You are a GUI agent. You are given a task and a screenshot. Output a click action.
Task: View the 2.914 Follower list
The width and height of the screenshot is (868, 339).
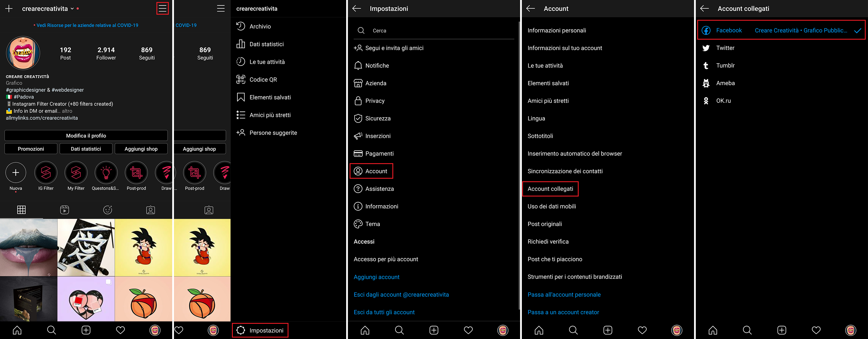click(x=106, y=53)
